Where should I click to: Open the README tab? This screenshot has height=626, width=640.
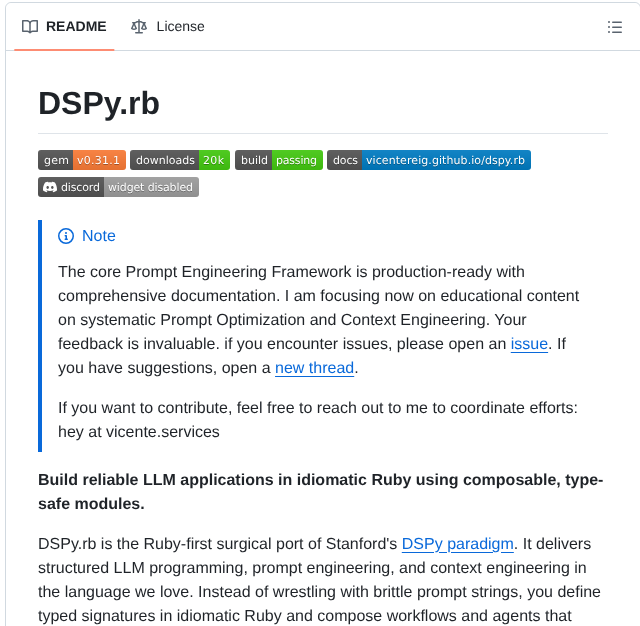coord(64,27)
